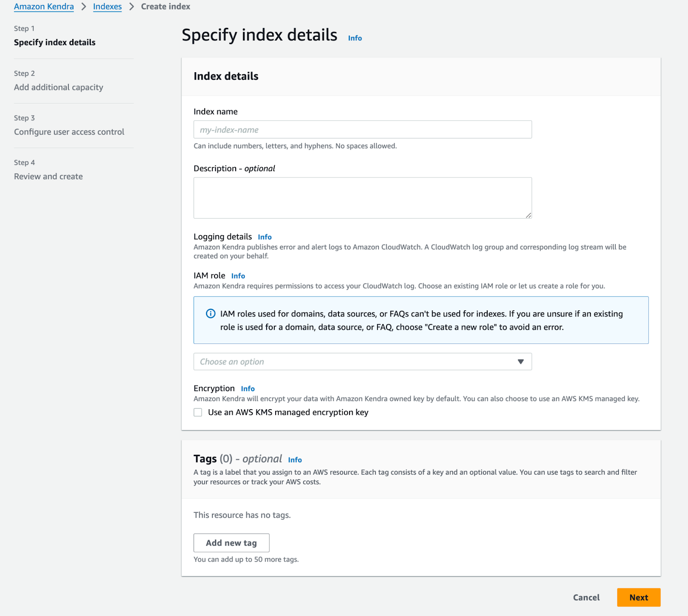
Task: Open Info link beside Specify index details
Action: [355, 38]
